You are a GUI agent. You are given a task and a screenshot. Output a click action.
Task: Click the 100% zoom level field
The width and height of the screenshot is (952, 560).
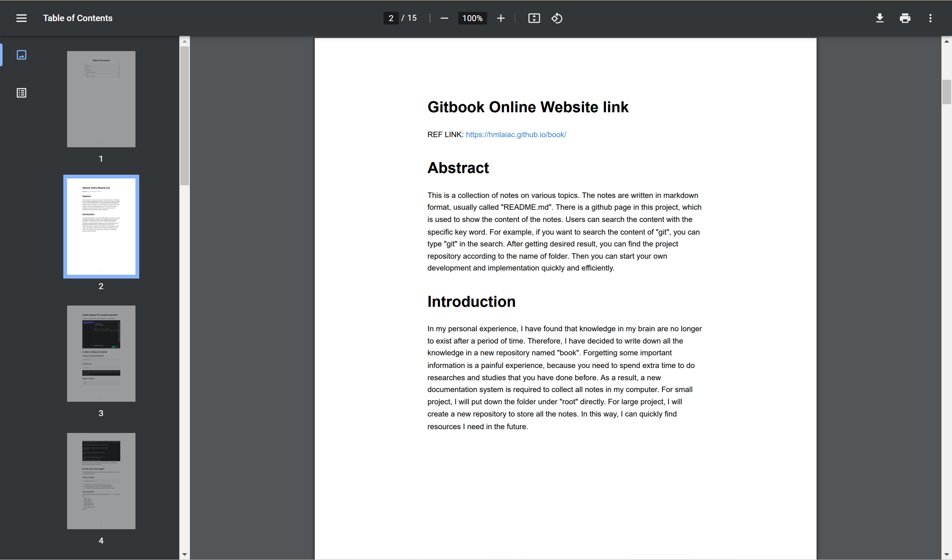click(x=473, y=18)
